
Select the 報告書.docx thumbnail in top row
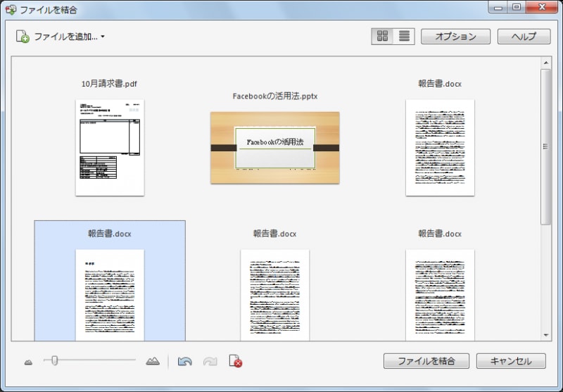point(440,148)
